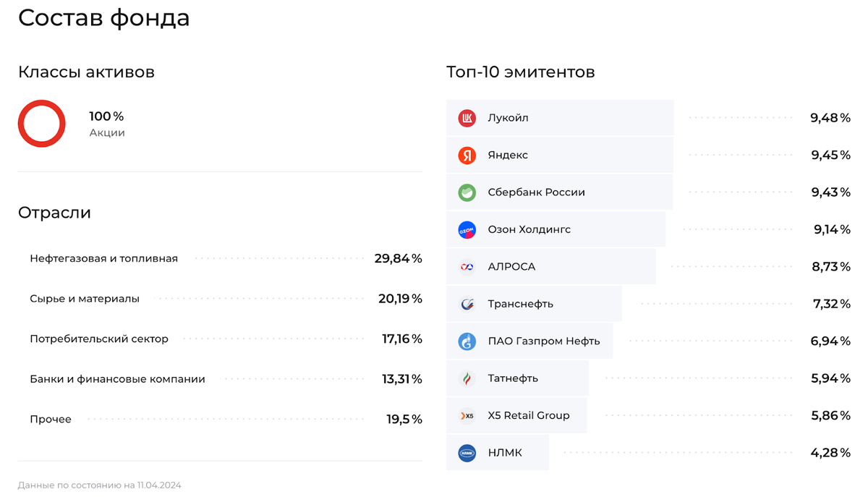This screenshot has width=868, height=497.
Task: Click the Lukoil red logo icon
Action: pos(467,118)
